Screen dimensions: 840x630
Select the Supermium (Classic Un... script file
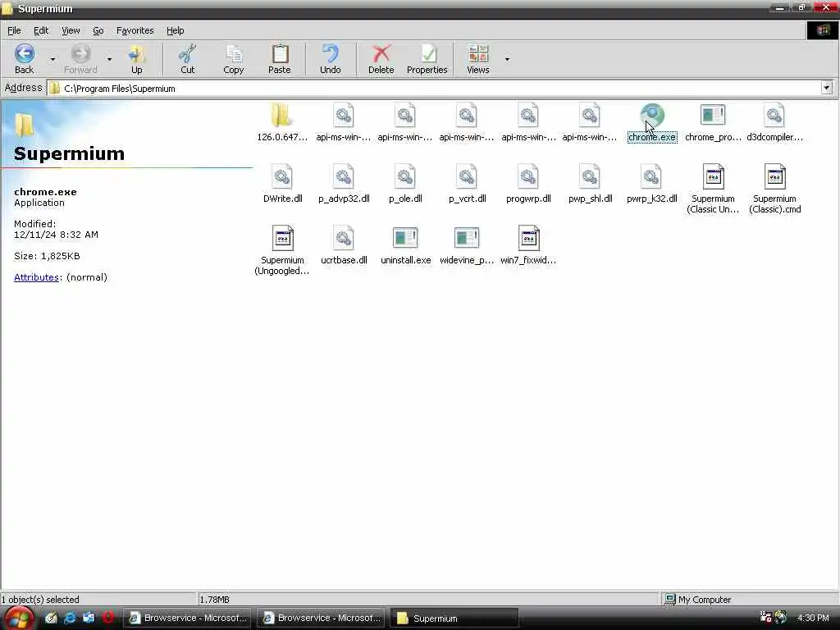pos(713,189)
